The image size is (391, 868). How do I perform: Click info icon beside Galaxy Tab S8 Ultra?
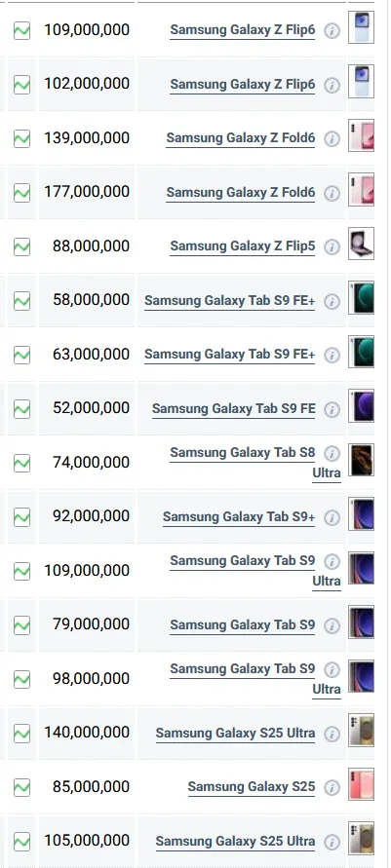click(x=332, y=453)
